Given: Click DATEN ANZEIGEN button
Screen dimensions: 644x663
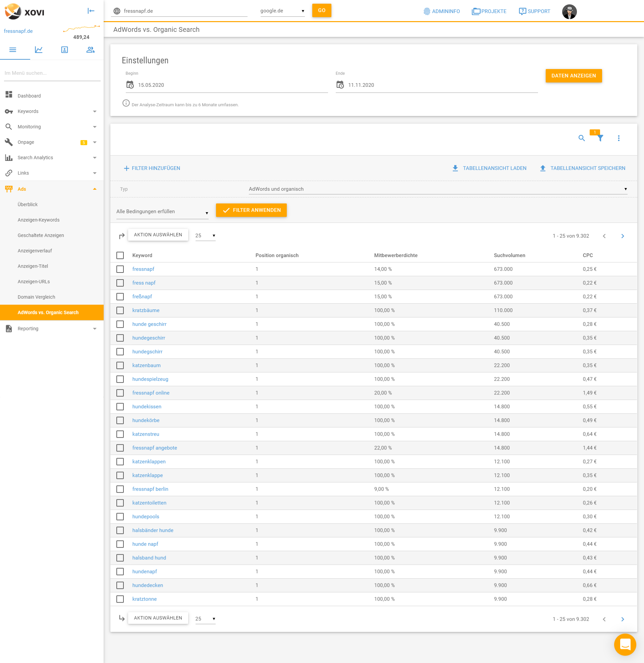Looking at the screenshot, I should point(573,76).
